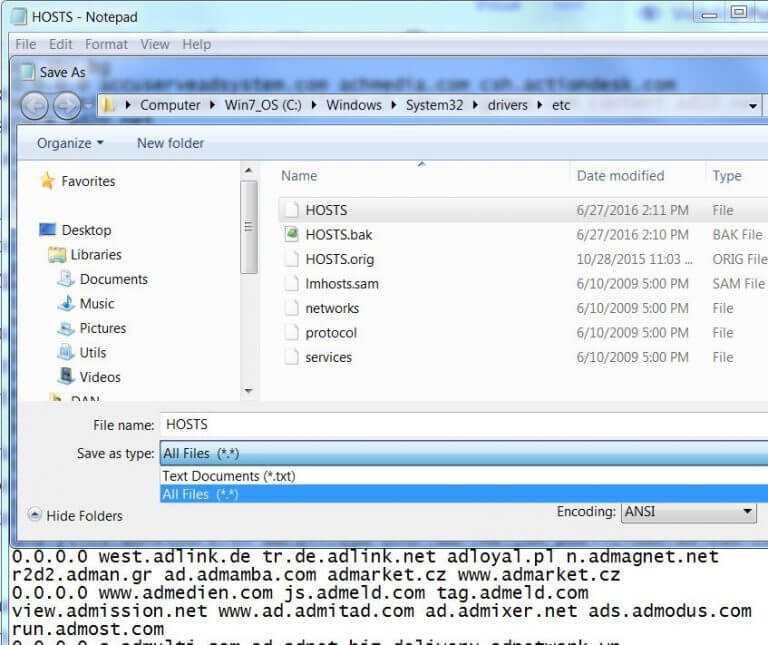Image resolution: width=768 pixels, height=645 pixels.
Task: Click the Forward navigation arrow in Save As
Action: pyautogui.click(x=67, y=105)
